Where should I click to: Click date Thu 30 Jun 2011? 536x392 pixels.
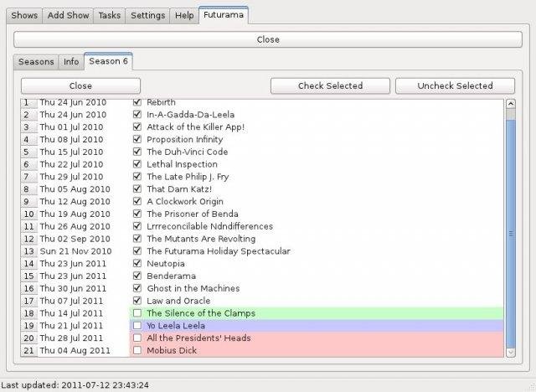[73, 288]
